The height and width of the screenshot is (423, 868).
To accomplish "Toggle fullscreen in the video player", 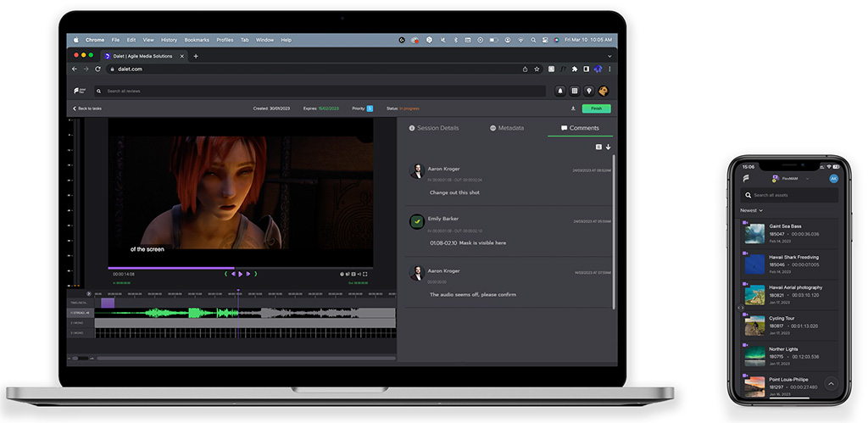I will (364, 274).
